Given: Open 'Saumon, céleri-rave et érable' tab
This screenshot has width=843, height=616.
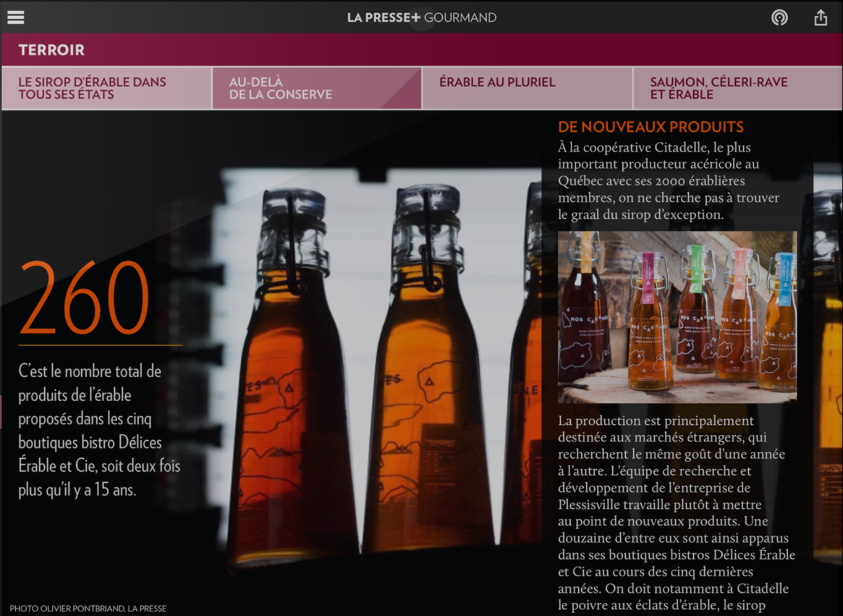Looking at the screenshot, I should point(738,88).
